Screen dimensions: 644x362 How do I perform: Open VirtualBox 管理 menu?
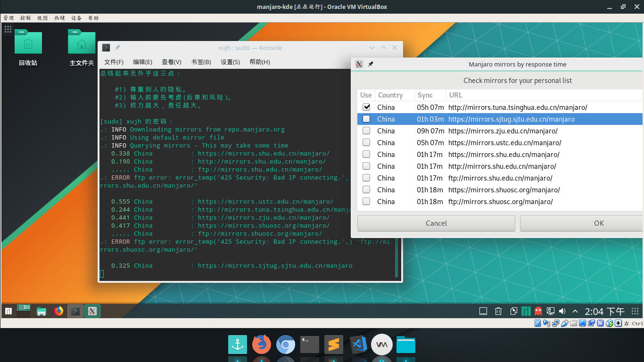(x=8, y=18)
